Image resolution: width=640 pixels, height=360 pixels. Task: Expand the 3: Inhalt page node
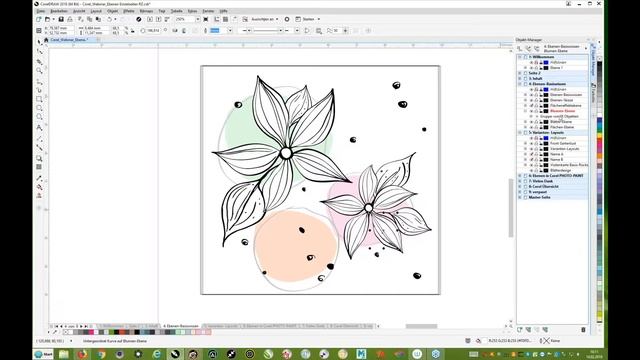(520, 78)
